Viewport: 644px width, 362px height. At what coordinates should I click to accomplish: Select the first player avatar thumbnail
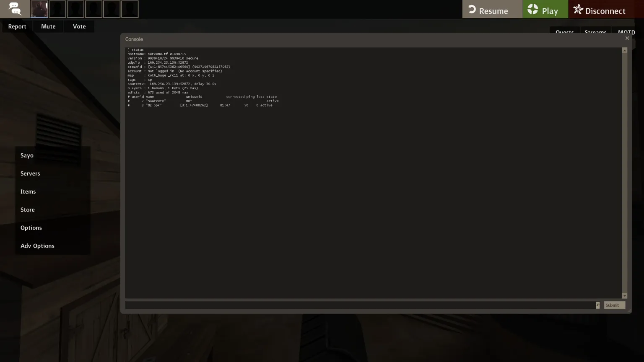coord(39,9)
